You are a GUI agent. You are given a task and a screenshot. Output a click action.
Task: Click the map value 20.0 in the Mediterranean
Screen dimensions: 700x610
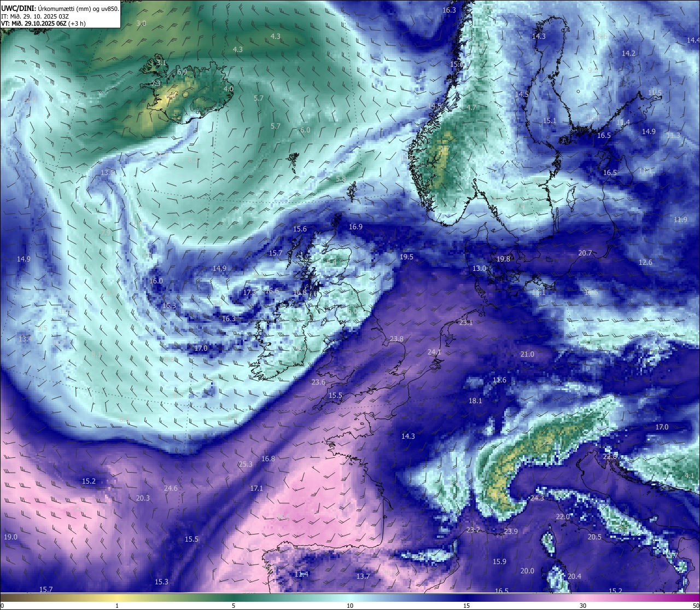(x=527, y=571)
